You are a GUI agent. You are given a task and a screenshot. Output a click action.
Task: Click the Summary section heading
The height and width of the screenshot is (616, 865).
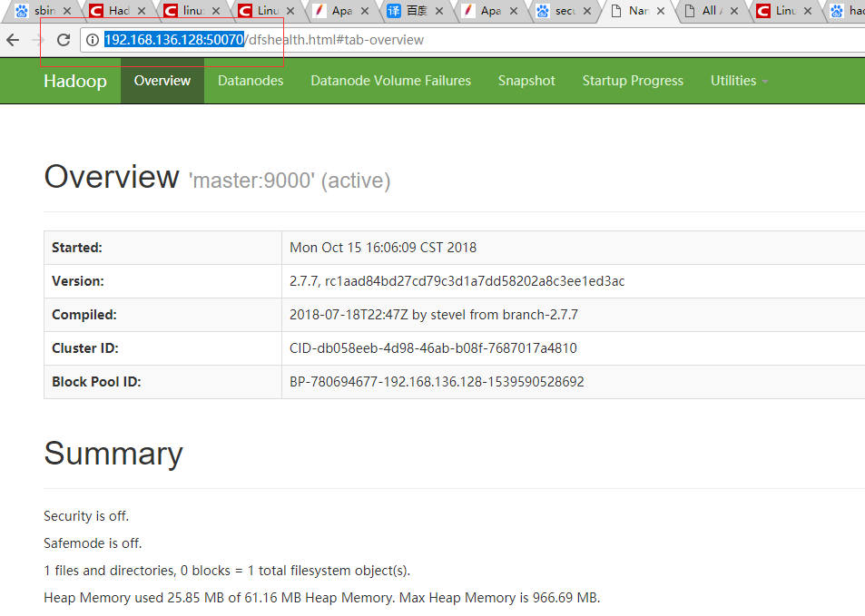pos(113,454)
